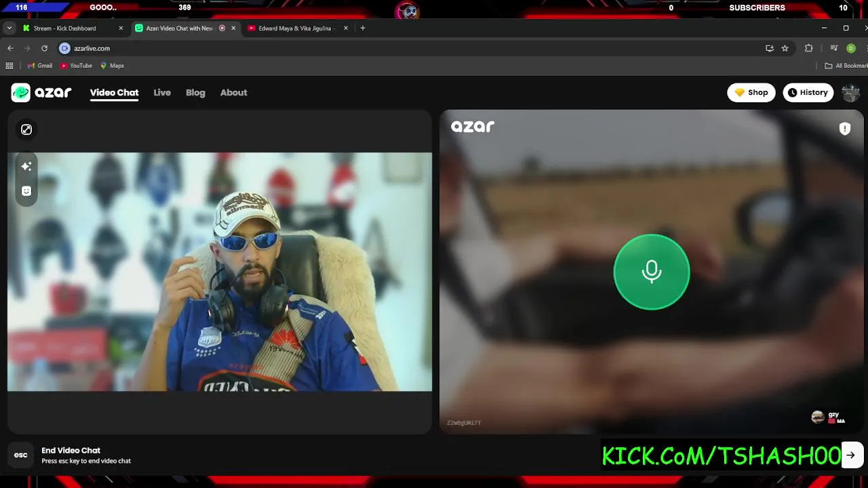Viewport: 868px width, 488px height.
Task: Expand the All Bookmarks folder
Action: (x=846, y=66)
